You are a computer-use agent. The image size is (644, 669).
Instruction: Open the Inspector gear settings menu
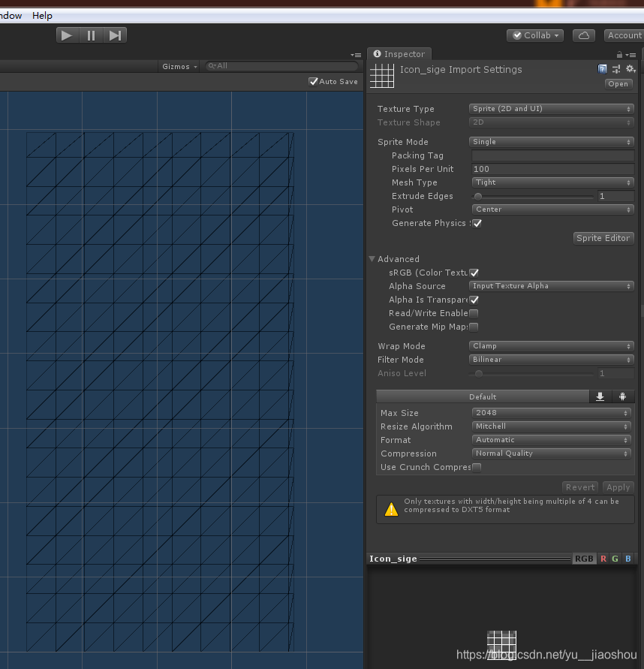(x=630, y=69)
